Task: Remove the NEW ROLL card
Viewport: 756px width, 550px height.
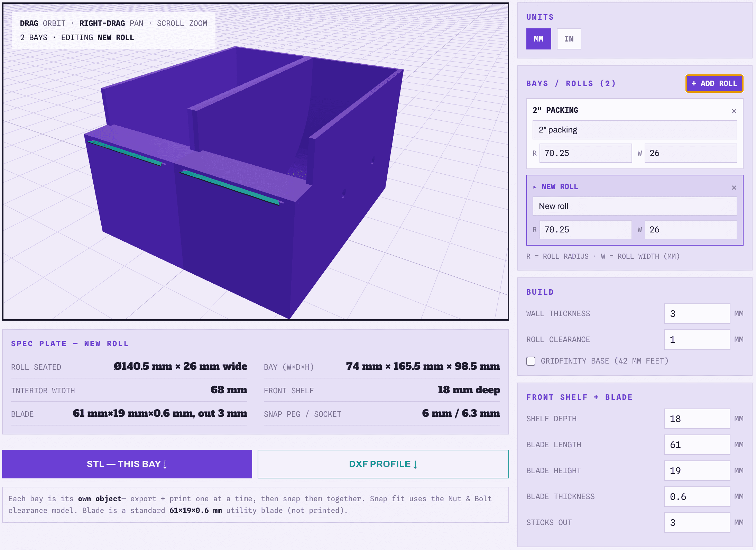Action: (734, 187)
